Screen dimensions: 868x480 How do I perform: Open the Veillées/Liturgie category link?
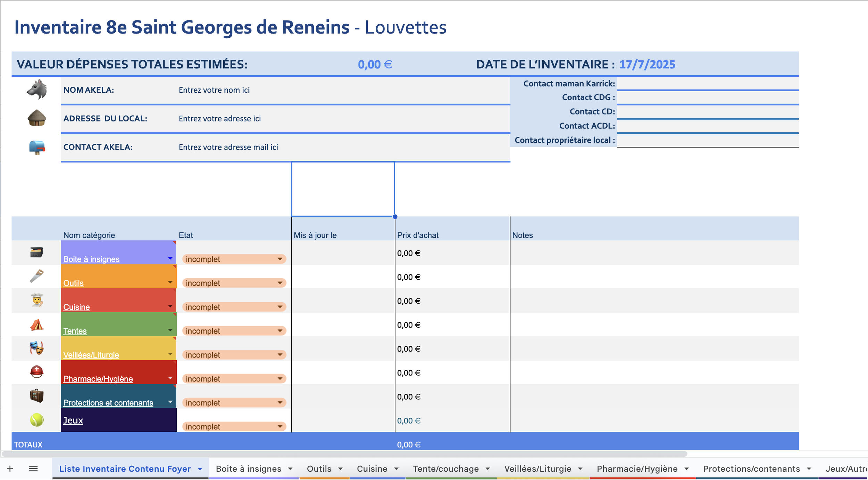point(91,355)
